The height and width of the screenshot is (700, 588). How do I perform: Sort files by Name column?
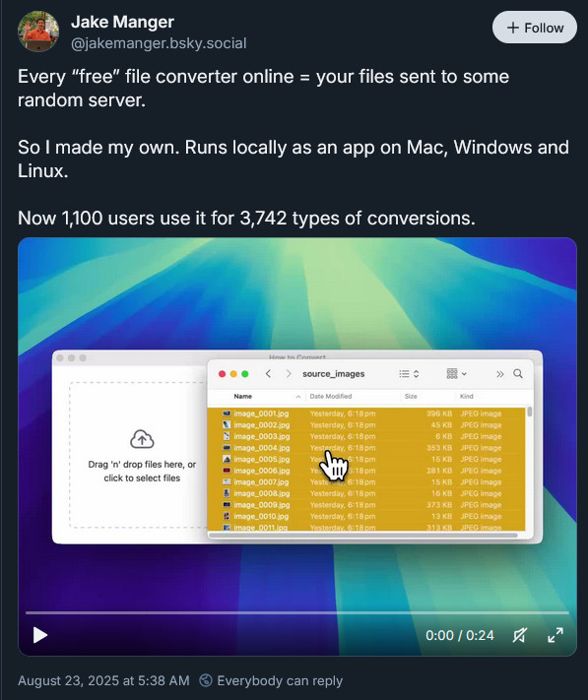coord(243,396)
